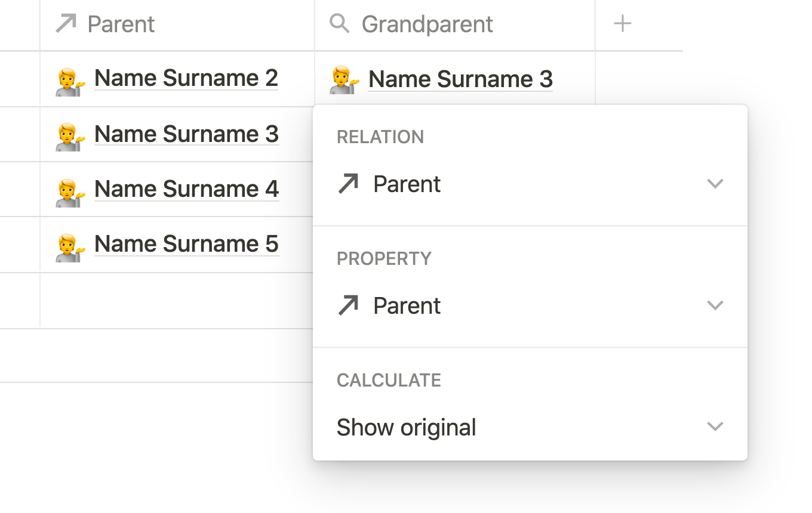Choose Parent under the RELATION section
The width and height of the screenshot is (812, 513).
(407, 184)
